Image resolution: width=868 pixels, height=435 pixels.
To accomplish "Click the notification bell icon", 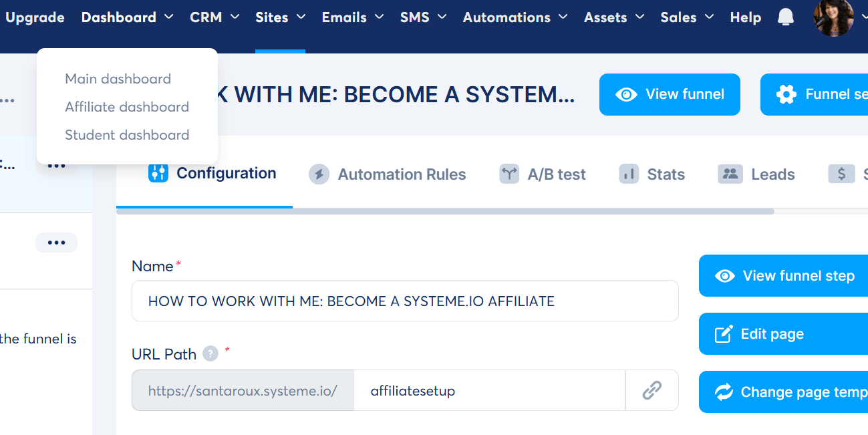I will [786, 18].
